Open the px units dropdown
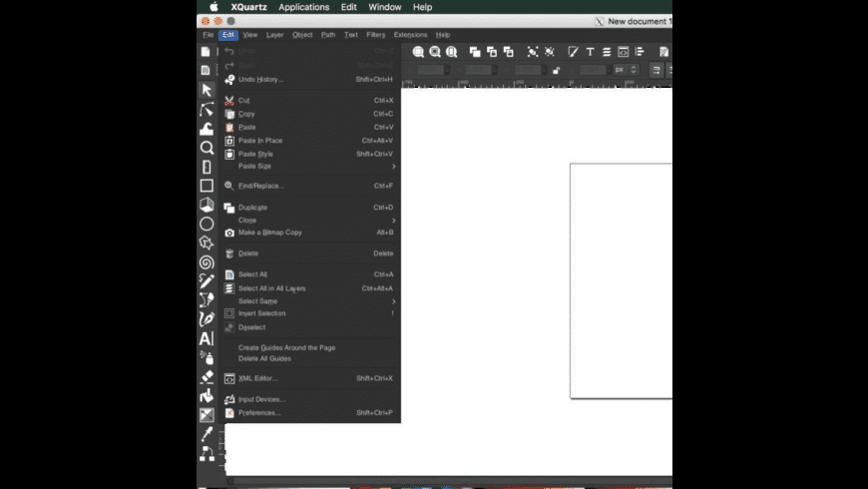 tap(627, 70)
